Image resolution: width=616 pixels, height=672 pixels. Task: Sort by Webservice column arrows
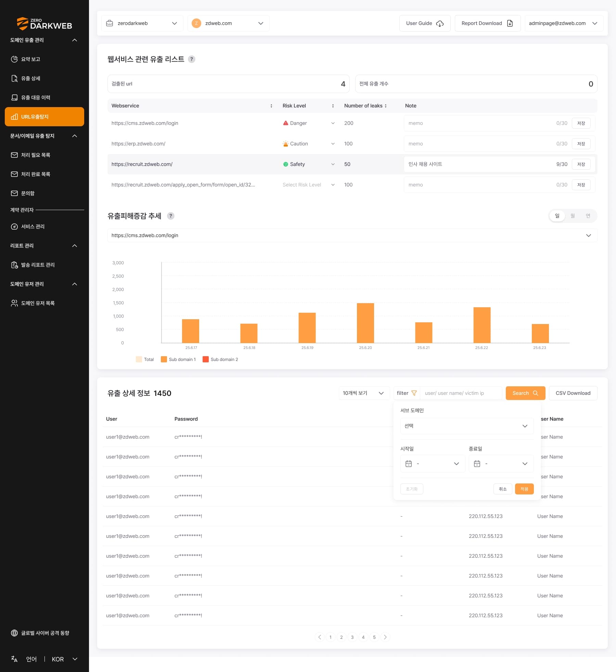pos(271,106)
